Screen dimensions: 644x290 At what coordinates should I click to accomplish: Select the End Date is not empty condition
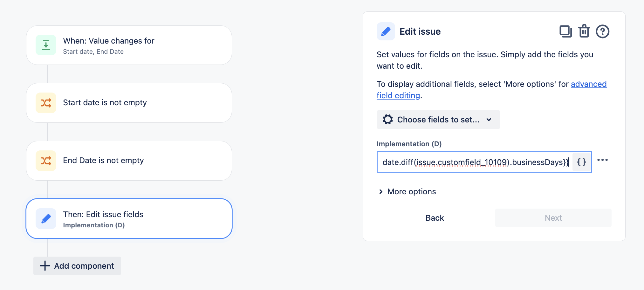pos(129,161)
